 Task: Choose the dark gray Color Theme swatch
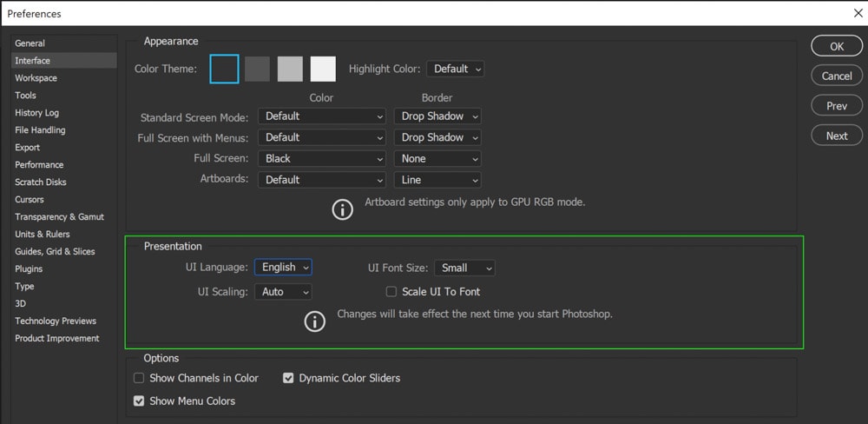pyautogui.click(x=258, y=69)
